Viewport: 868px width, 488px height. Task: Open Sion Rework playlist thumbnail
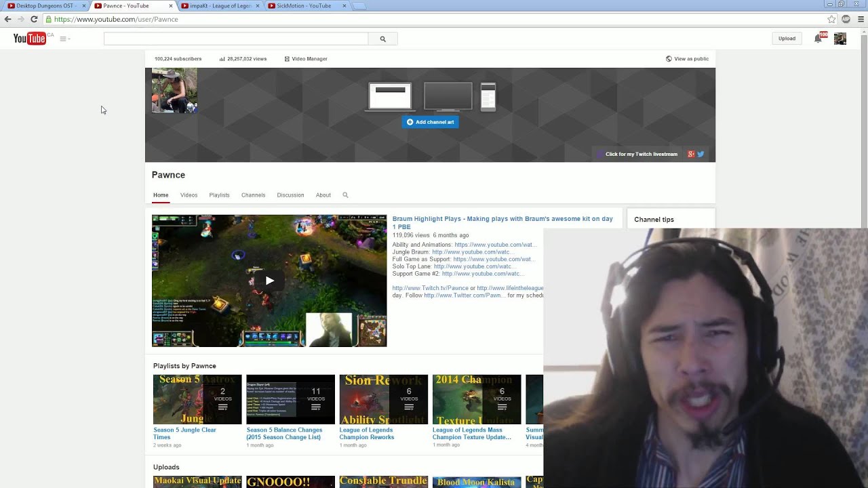[384, 399]
